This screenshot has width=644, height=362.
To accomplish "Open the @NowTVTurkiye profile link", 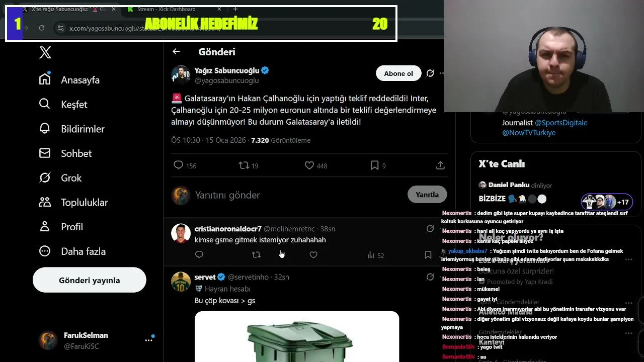I will [x=529, y=133].
